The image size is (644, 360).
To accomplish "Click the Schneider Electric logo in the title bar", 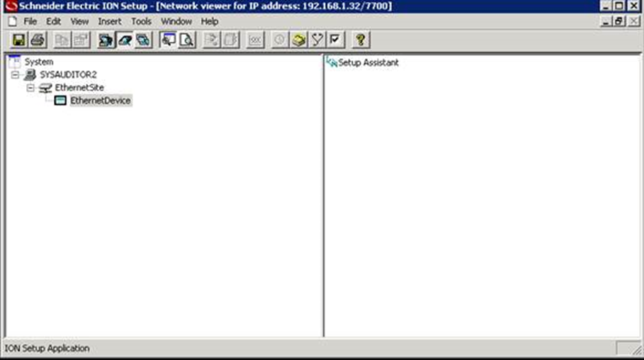I will (x=11, y=6).
